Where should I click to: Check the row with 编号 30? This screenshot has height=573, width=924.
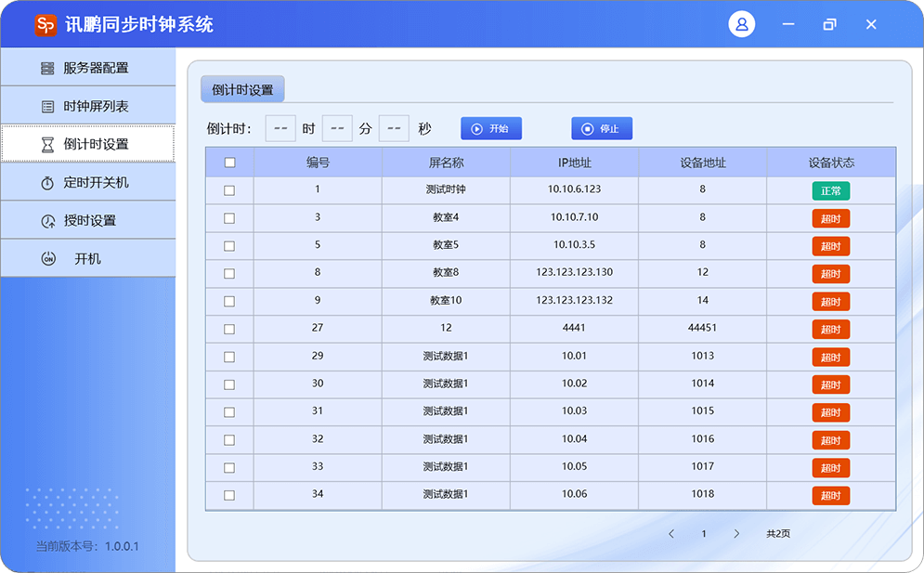click(229, 384)
